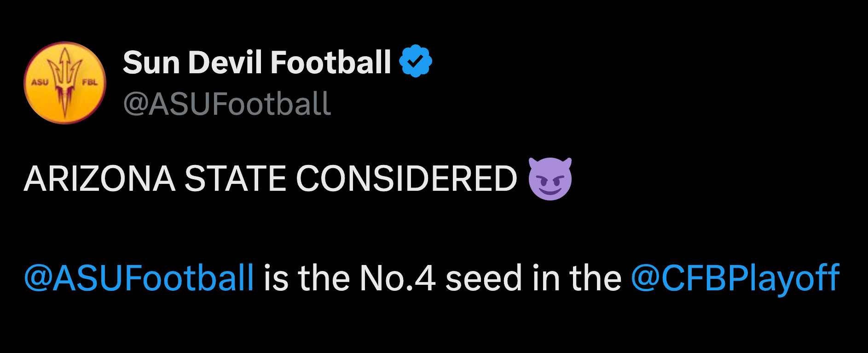Click the phrase "is the" after the mention
Screen dimensions: 868x353
click(x=307, y=278)
